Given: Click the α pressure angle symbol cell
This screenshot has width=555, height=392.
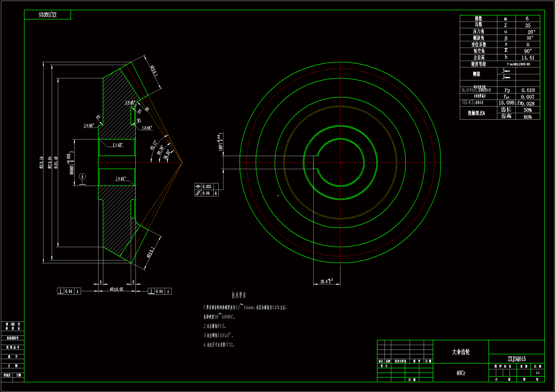Looking at the screenshot, I should tap(506, 31).
